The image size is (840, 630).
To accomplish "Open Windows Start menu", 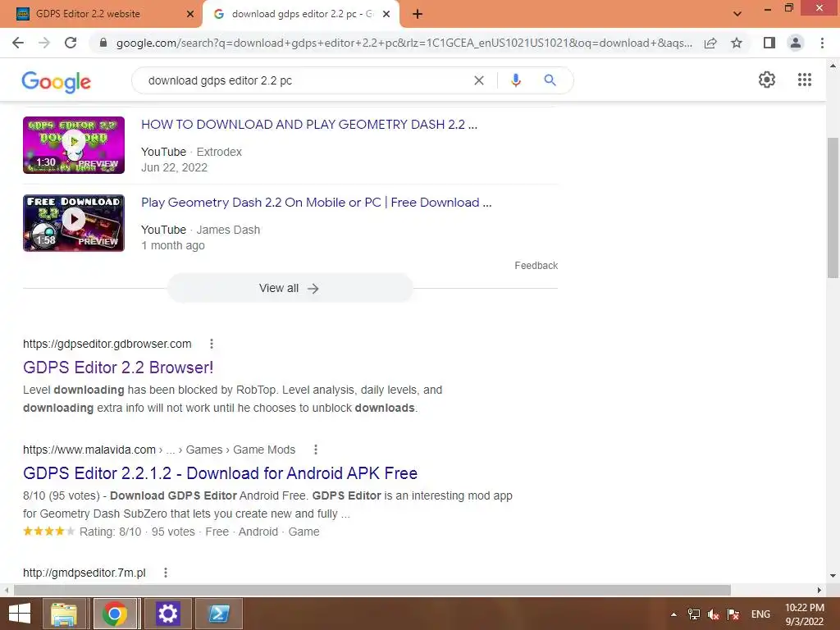I will [20, 614].
